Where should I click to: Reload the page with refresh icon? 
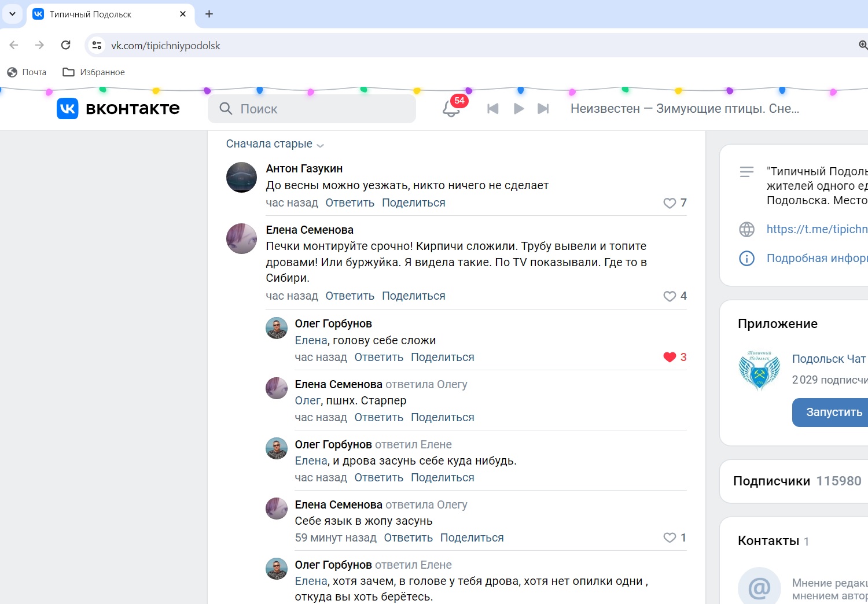66,45
